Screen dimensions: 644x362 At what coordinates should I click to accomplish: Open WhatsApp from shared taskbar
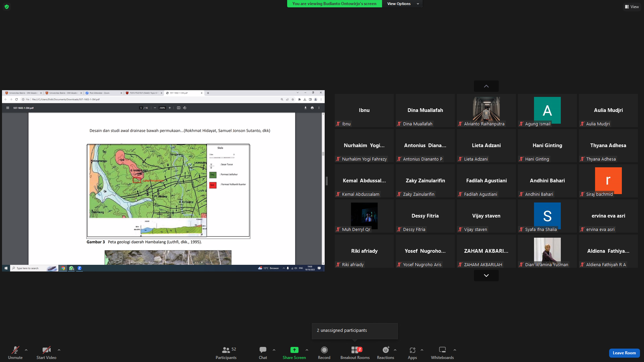(71, 268)
